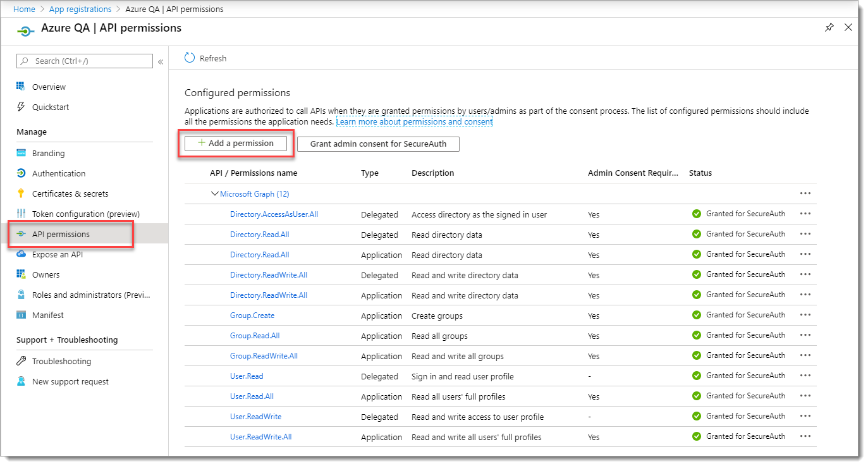Go to Certificates & secrets
The image size is (868, 466).
[70, 194]
